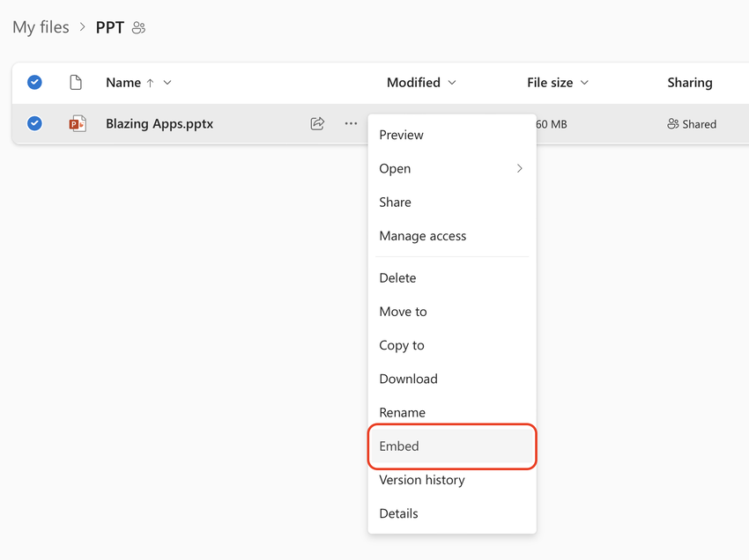Screen dimensions: 749x560
Task: Deselect all files using the header checkbox
Action: point(34,81)
